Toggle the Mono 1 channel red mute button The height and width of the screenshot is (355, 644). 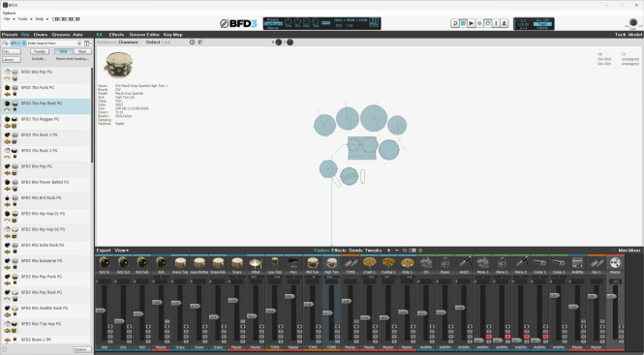click(489, 337)
